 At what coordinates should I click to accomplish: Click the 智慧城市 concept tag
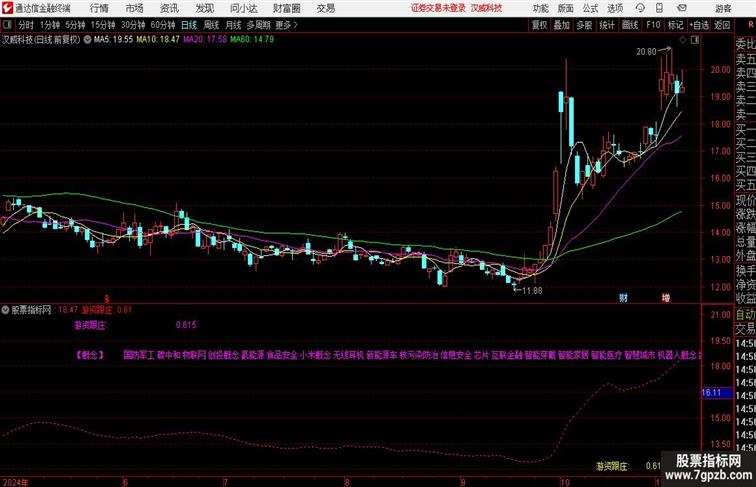[x=640, y=355]
